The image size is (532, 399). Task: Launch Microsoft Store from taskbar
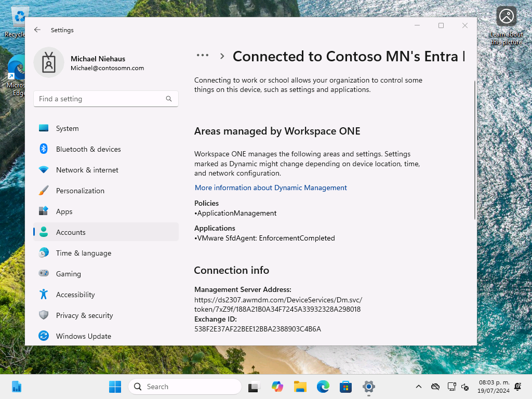[345, 387]
